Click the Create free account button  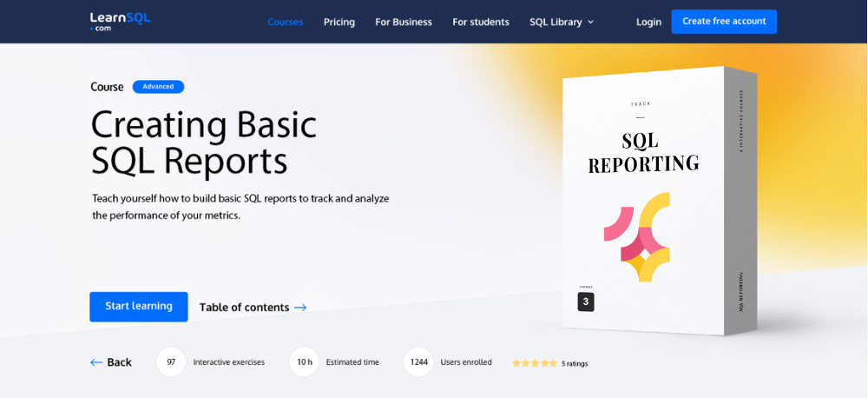point(724,22)
